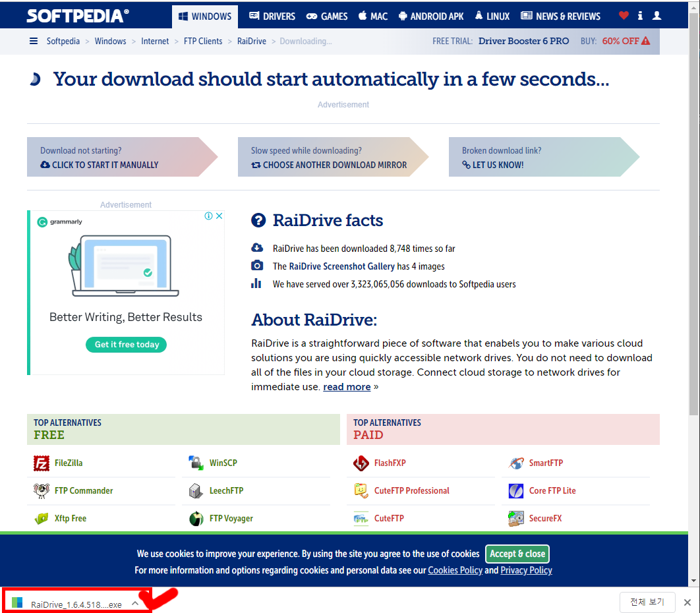Click the CuteFTP Professional icon
The width and height of the screenshot is (700, 613).
pos(361,490)
